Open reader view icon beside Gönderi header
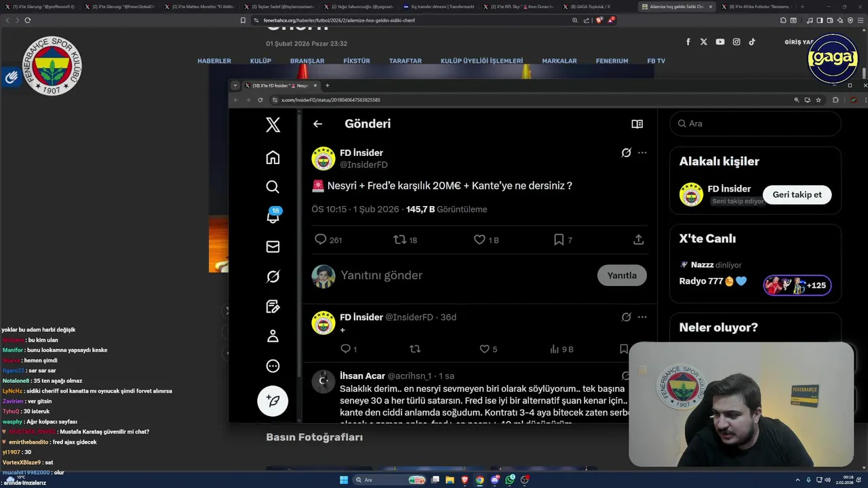 click(x=637, y=124)
